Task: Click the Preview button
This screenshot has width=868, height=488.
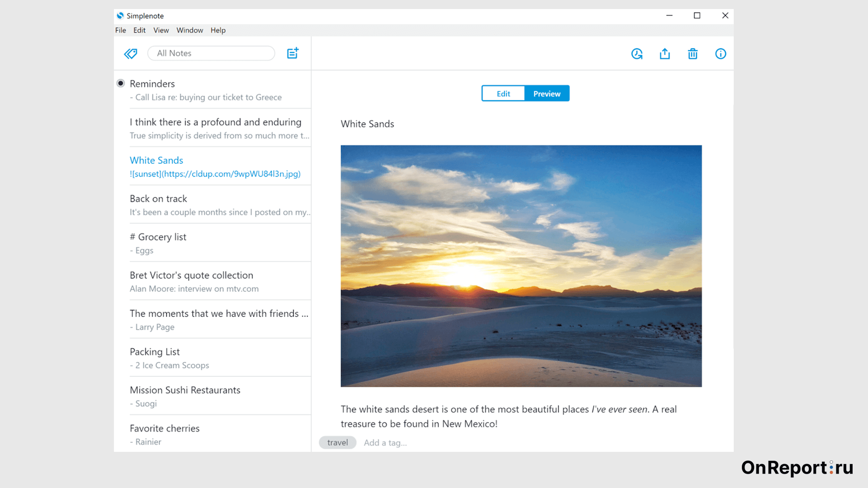Action: (x=547, y=94)
